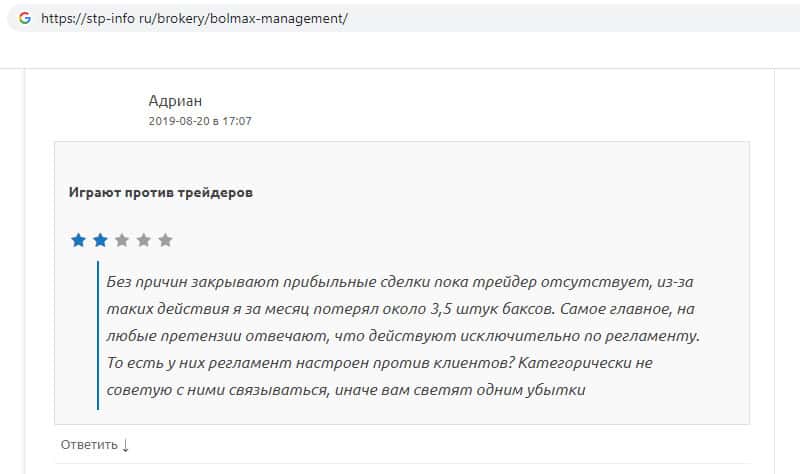Image resolution: width=800 pixels, height=474 pixels.
Task: Click the blue vertical quote bar
Action: [x=98, y=335]
